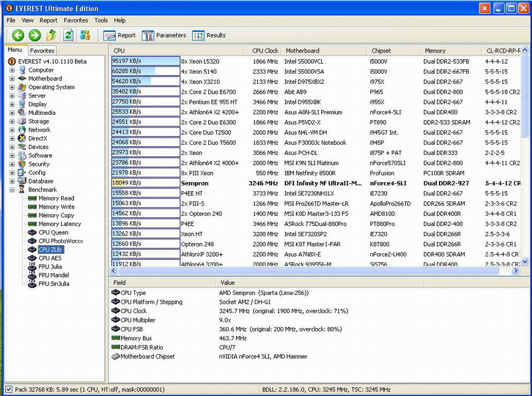Toggle the status bar checkbox
Viewport: 532px width, 396px height.
(x=9, y=389)
